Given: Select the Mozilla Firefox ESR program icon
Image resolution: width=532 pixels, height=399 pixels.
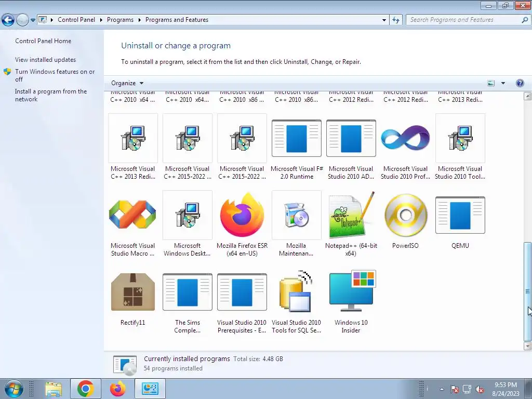Looking at the screenshot, I should click(242, 215).
